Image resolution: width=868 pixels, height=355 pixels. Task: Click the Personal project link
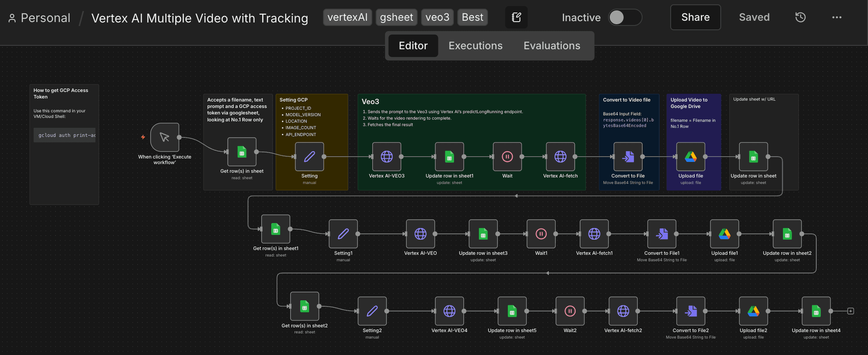click(45, 18)
